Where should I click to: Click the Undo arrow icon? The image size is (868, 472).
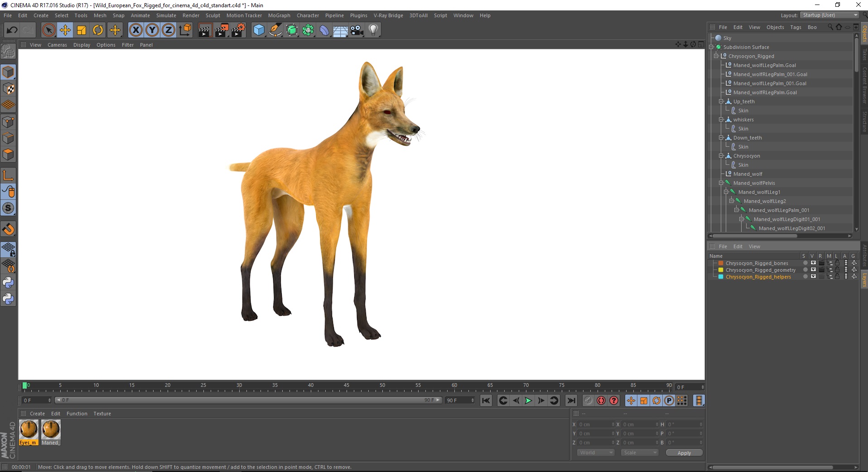coord(12,30)
